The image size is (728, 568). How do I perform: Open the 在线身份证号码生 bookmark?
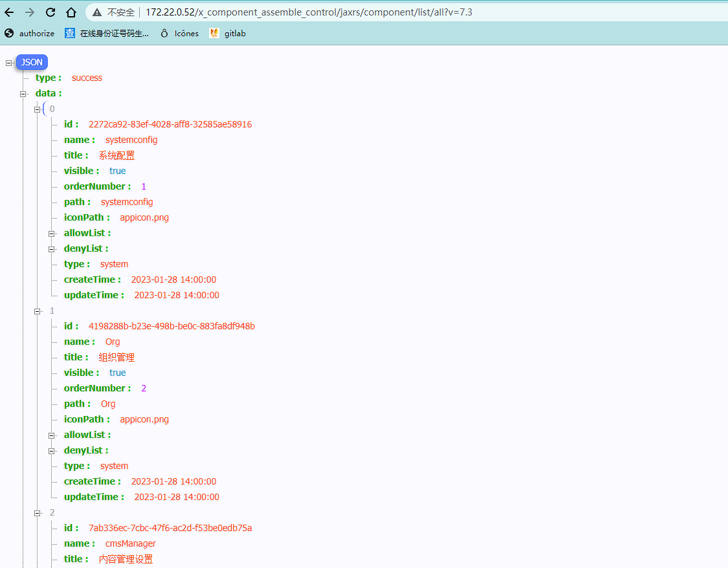(107, 34)
